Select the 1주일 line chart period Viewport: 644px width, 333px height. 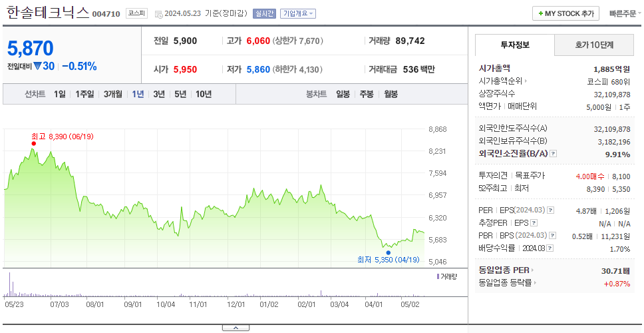[84, 94]
